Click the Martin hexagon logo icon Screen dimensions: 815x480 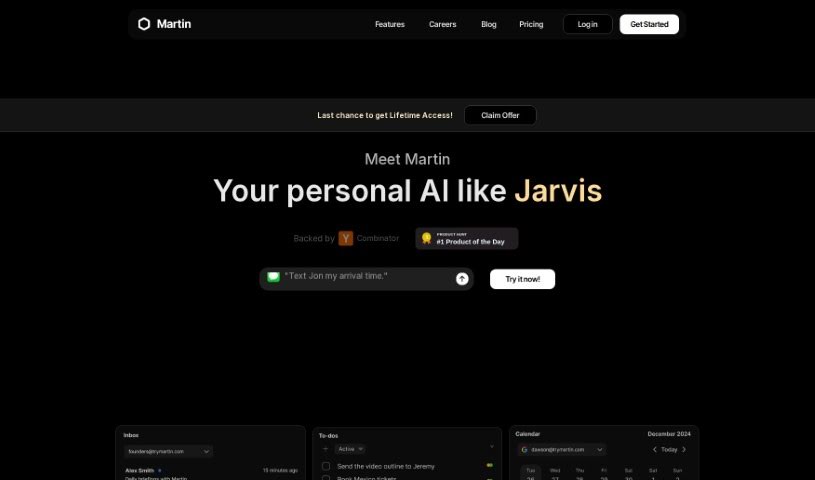[144, 24]
